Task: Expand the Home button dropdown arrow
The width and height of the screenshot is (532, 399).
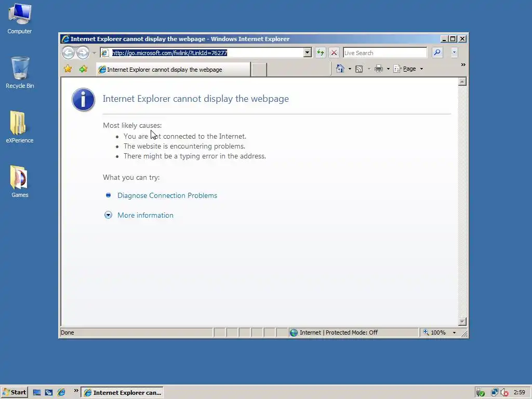Action: coord(350,69)
